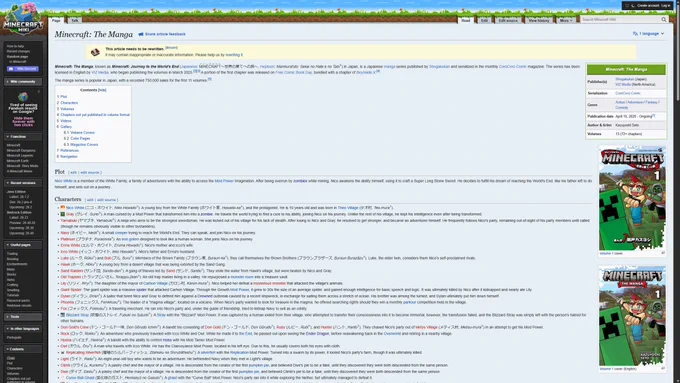Click Share article feedback link

(165, 34)
